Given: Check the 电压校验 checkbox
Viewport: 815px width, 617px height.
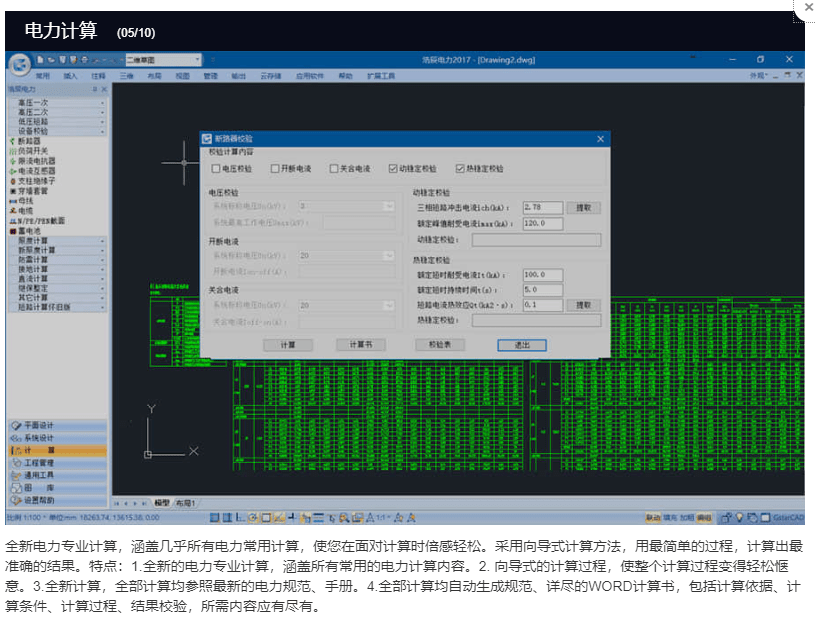Looking at the screenshot, I should (x=216, y=168).
